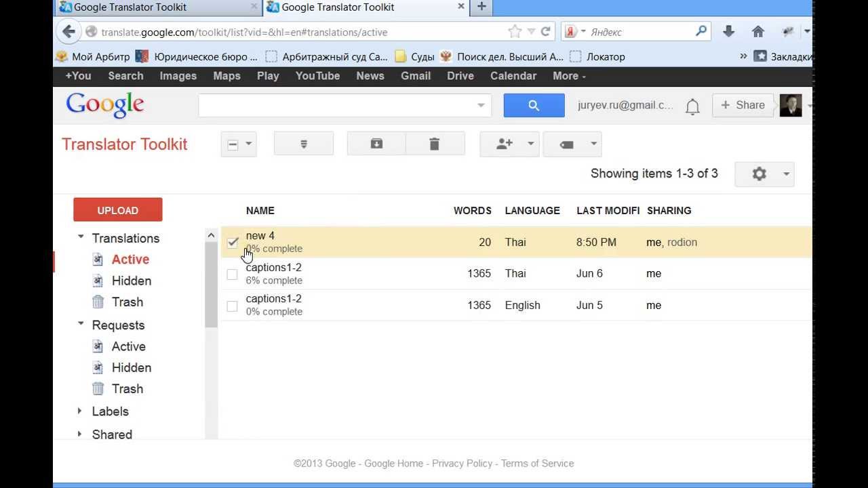The width and height of the screenshot is (868, 488).
Task: Open the Privacy Policy link
Action: click(x=462, y=464)
